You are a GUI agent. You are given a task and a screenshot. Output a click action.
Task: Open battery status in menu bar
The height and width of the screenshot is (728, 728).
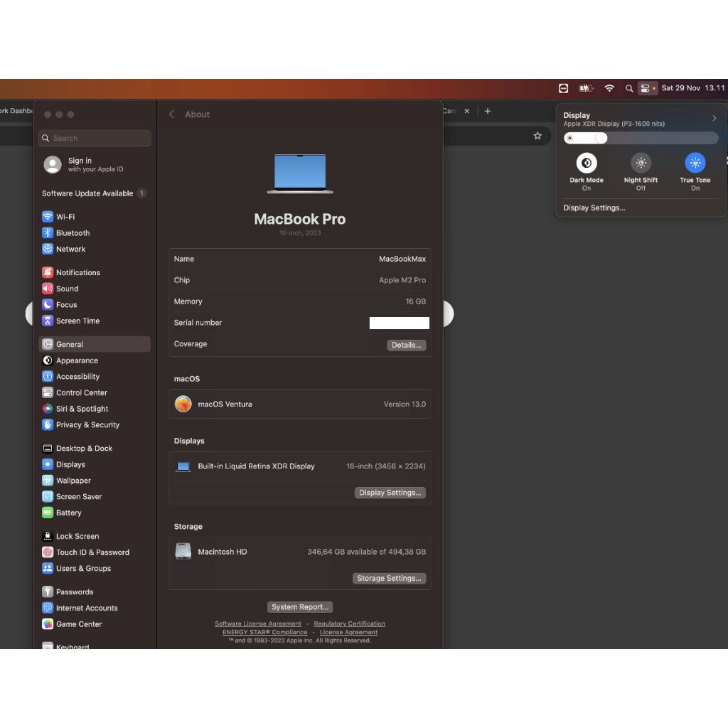tap(586, 88)
